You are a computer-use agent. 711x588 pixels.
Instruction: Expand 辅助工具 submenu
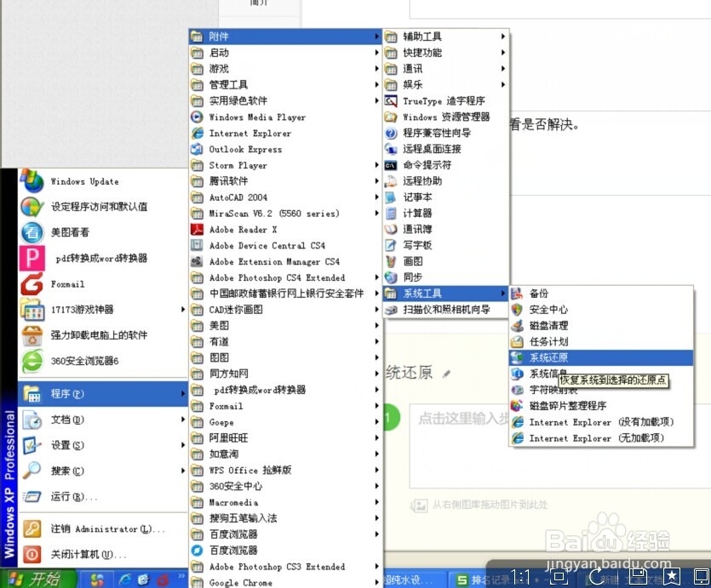[445, 37]
